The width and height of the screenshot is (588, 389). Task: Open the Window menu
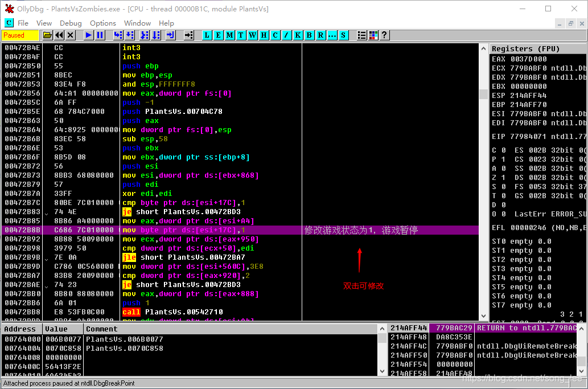point(137,23)
